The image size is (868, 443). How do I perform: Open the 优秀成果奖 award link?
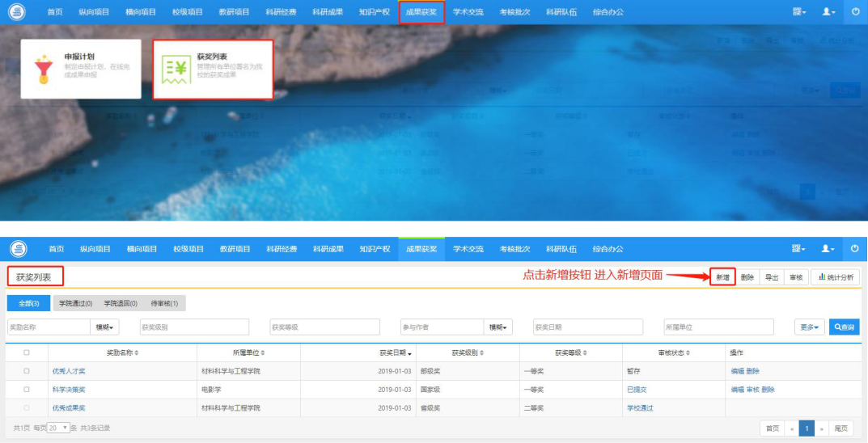point(69,407)
